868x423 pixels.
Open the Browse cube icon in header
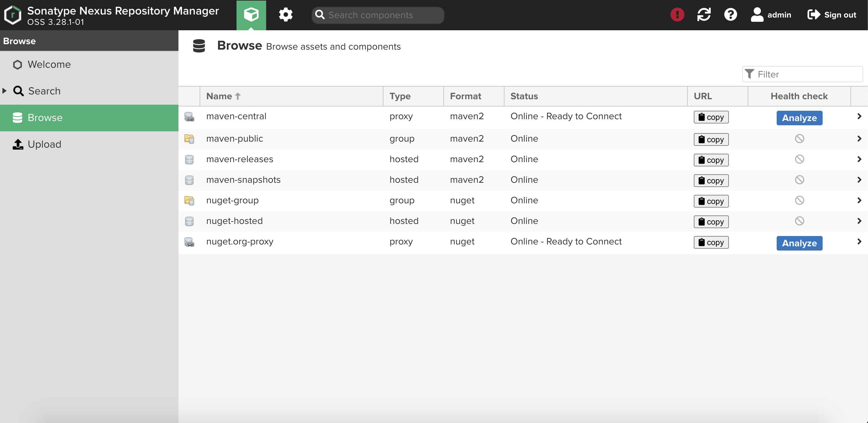coord(251,15)
